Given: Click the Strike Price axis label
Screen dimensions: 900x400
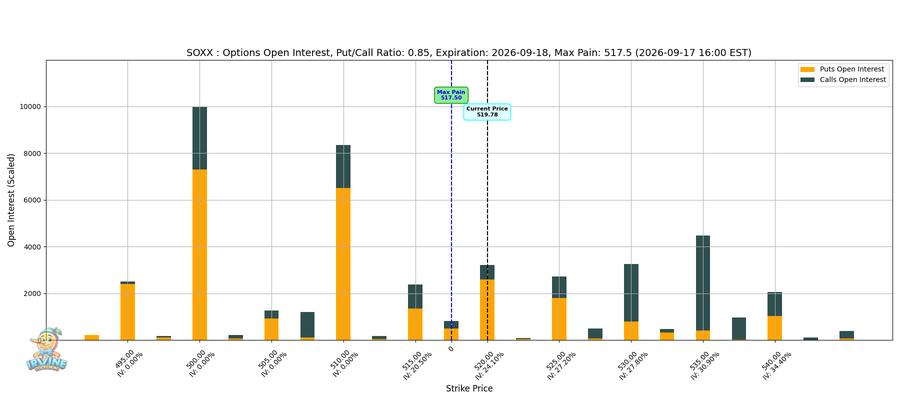Looking at the screenshot, I should [469, 389].
